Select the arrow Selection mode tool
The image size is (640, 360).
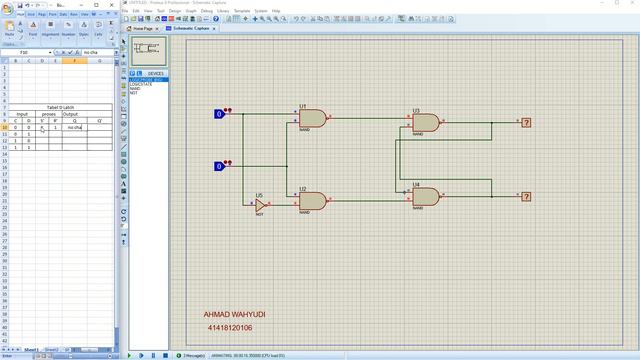click(124, 41)
